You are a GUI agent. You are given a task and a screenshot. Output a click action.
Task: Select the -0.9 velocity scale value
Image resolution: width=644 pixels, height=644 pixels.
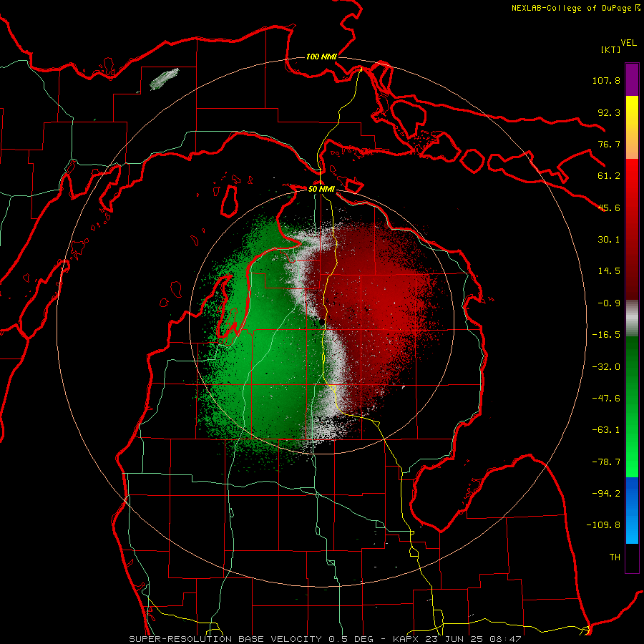pyautogui.click(x=609, y=303)
